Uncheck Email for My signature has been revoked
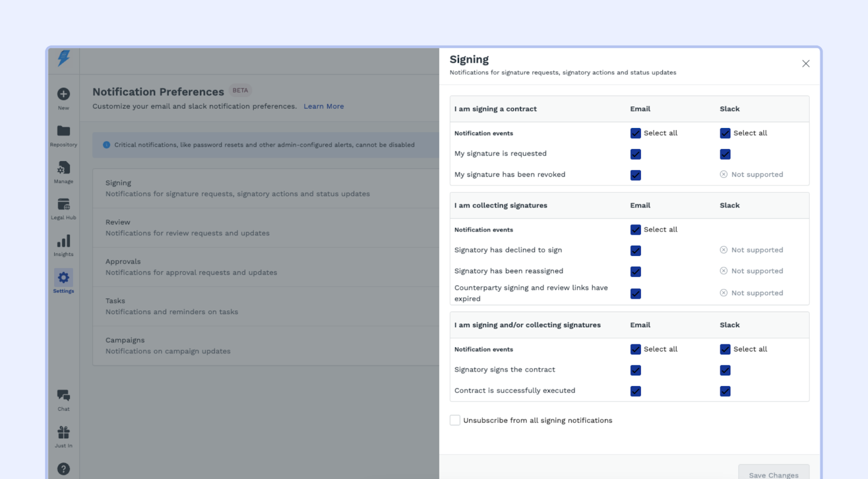Image resolution: width=868 pixels, height=479 pixels. 636,175
